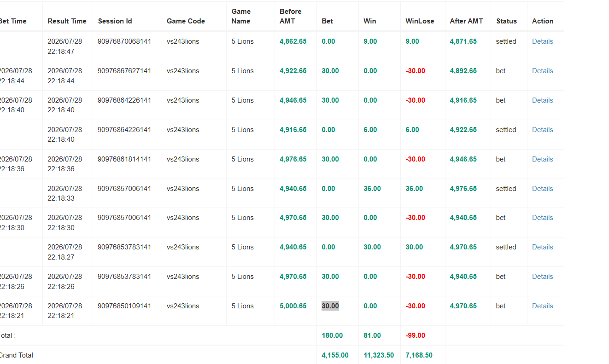Click the After AMT column header

click(466, 21)
